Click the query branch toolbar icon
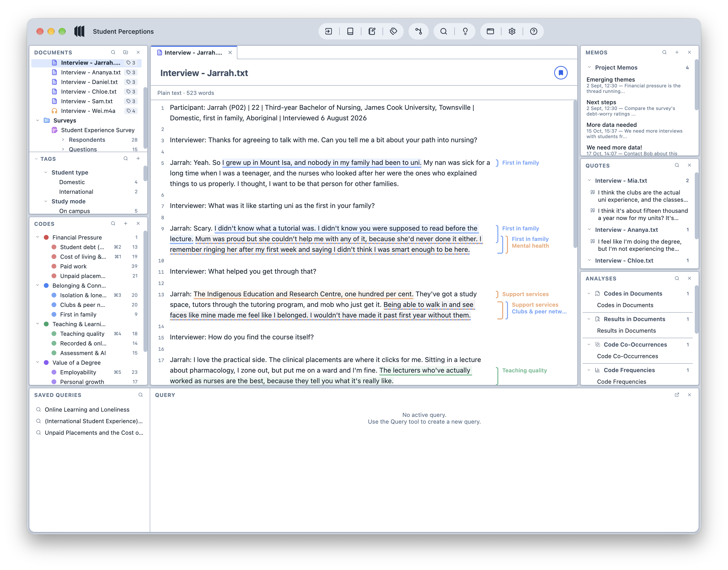Screen dimensions: 728x570 pos(419,31)
